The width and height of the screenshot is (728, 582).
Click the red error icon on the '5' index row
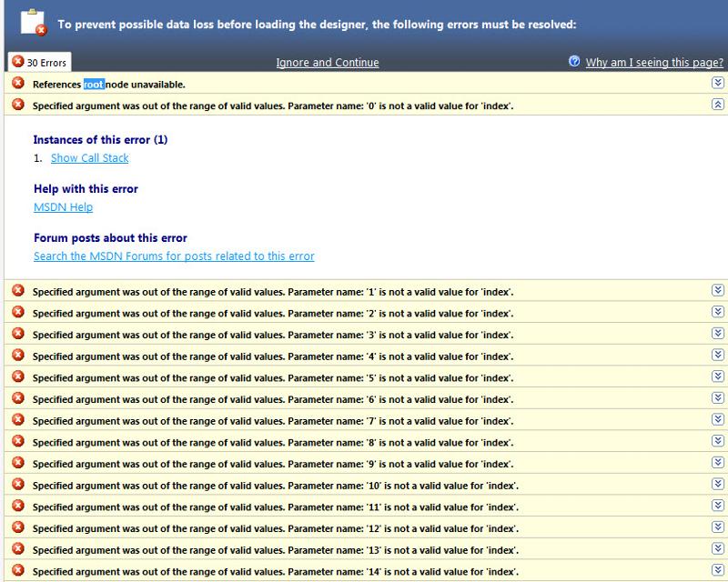(18, 376)
